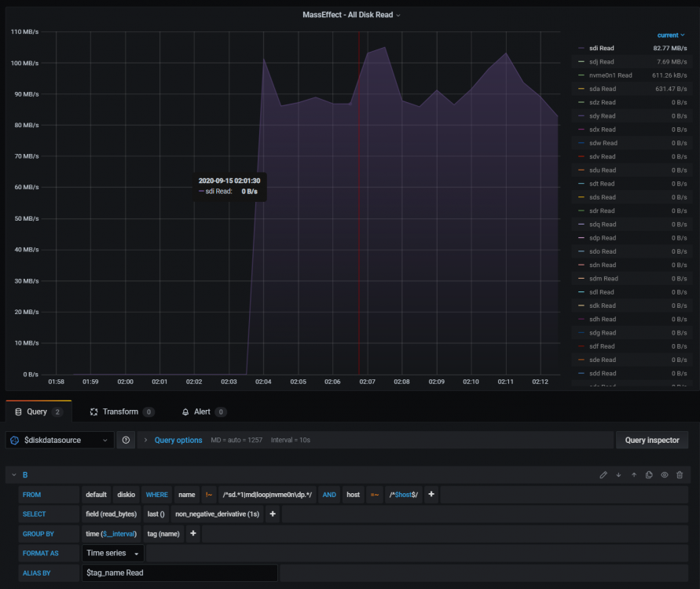The width and height of the screenshot is (700, 589).
Task: Duplicate query B with the copy icon
Action: pos(649,475)
